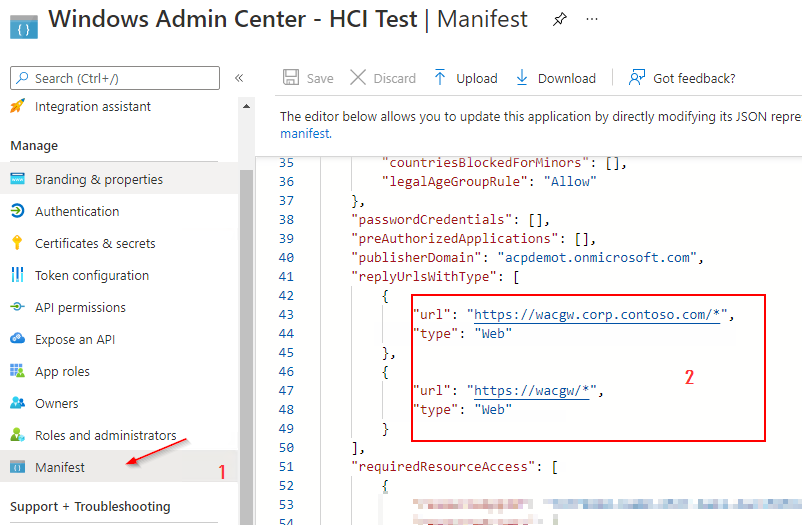Open Roles and administrators page
Viewport: 802px width, 525px height.
(x=105, y=435)
